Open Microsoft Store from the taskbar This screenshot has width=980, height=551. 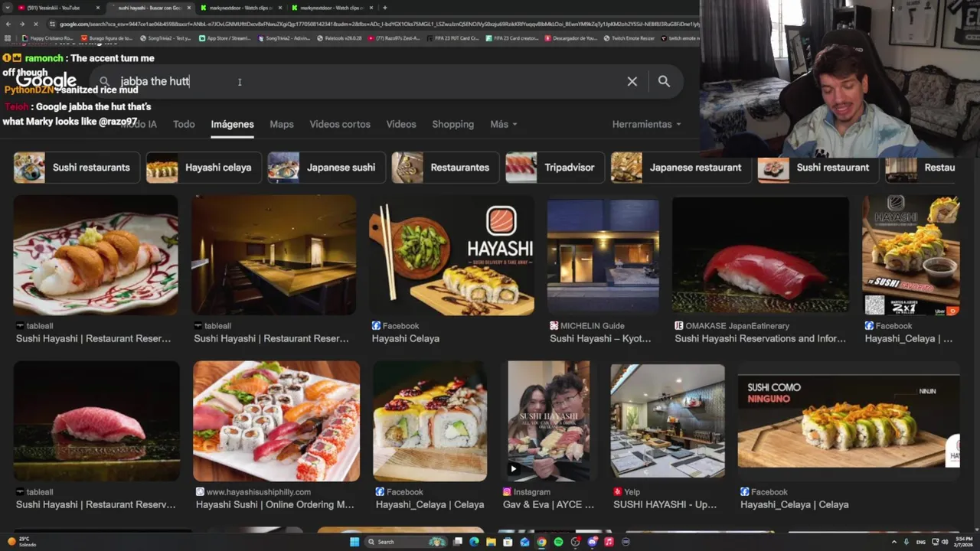pyautogui.click(x=508, y=542)
